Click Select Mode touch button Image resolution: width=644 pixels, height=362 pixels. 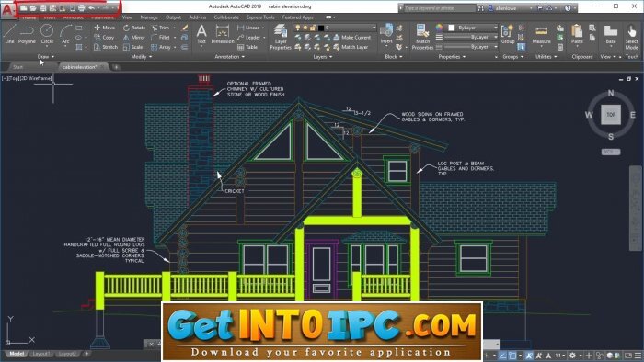coord(631,37)
